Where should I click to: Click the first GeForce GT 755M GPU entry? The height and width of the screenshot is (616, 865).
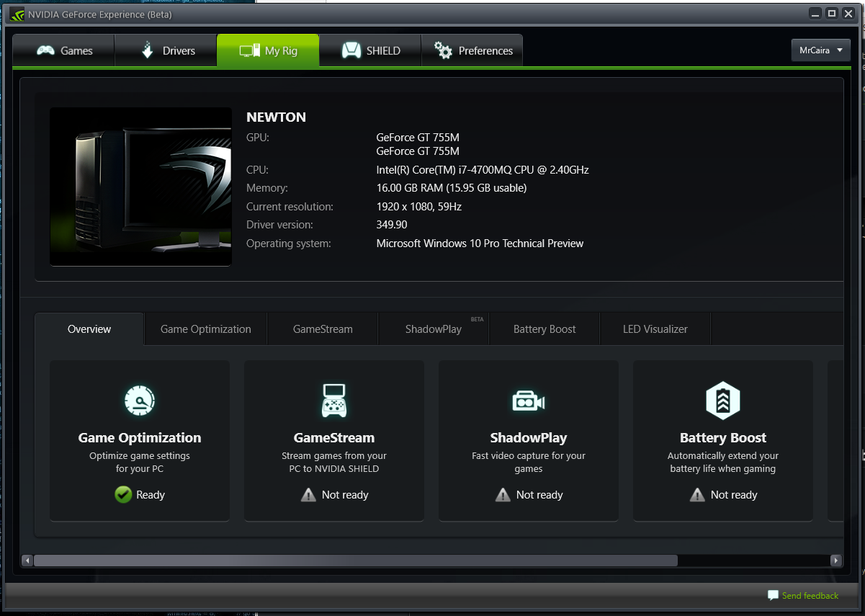point(418,137)
